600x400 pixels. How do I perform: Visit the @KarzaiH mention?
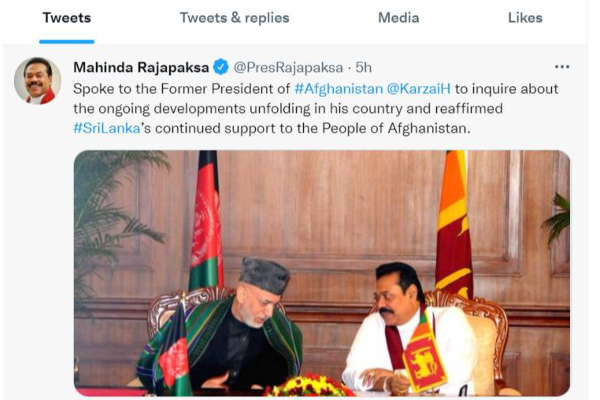(x=419, y=89)
